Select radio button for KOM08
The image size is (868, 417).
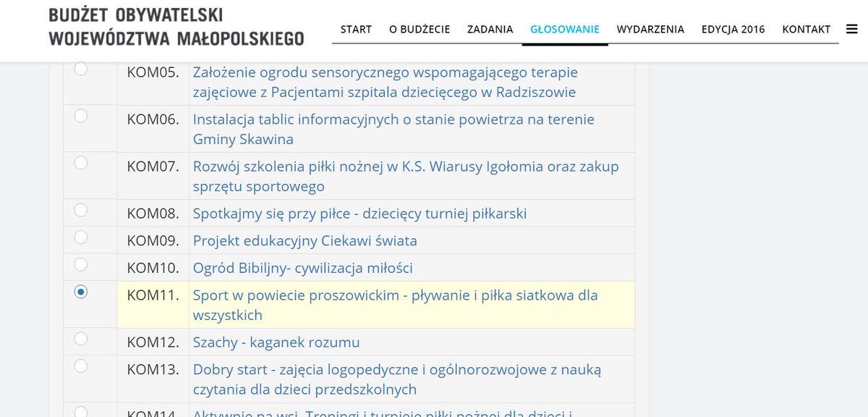81,210
